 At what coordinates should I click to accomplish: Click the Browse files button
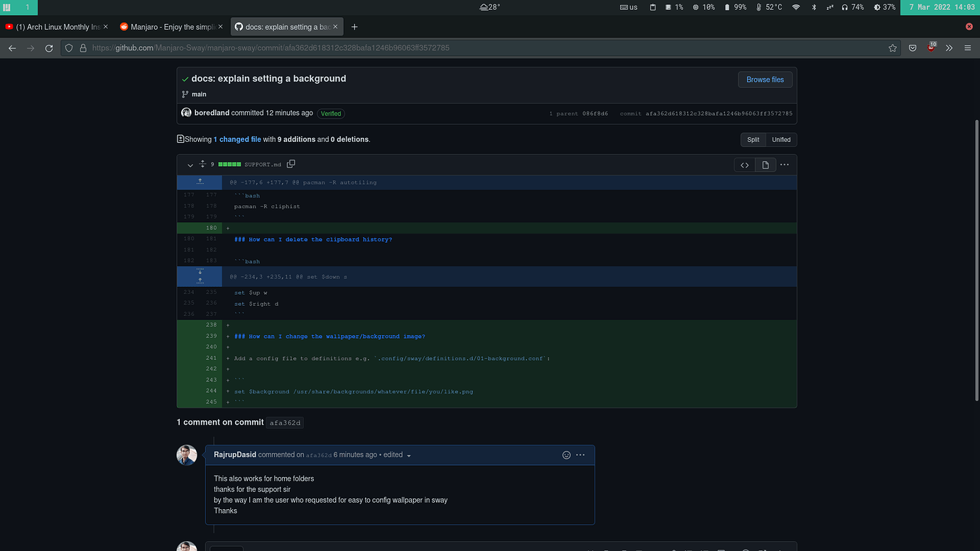pyautogui.click(x=765, y=80)
